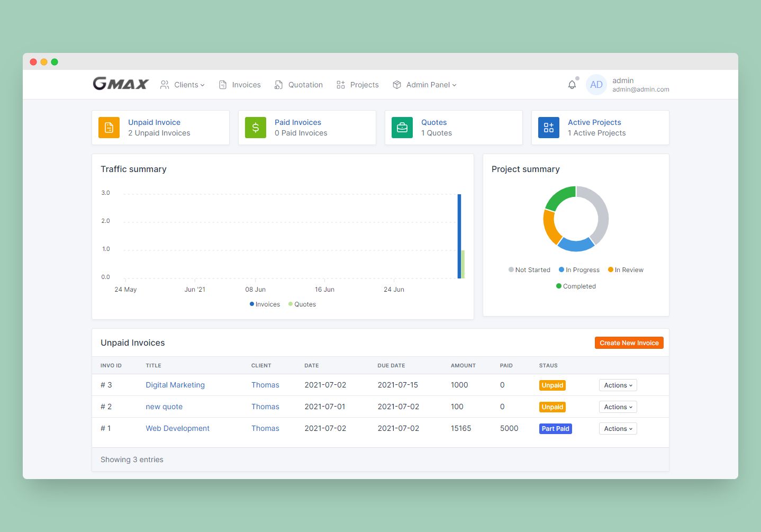Screen dimensions: 761x532
Task: Open client Thomas in Web Development row
Action: pyautogui.click(x=265, y=428)
